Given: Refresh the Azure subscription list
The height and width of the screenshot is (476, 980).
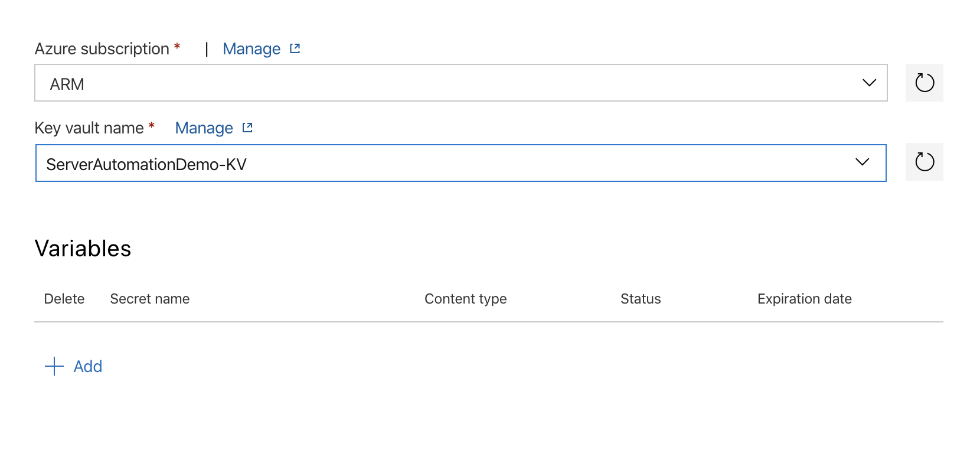Looking at the screenshot, I should 924,83.
